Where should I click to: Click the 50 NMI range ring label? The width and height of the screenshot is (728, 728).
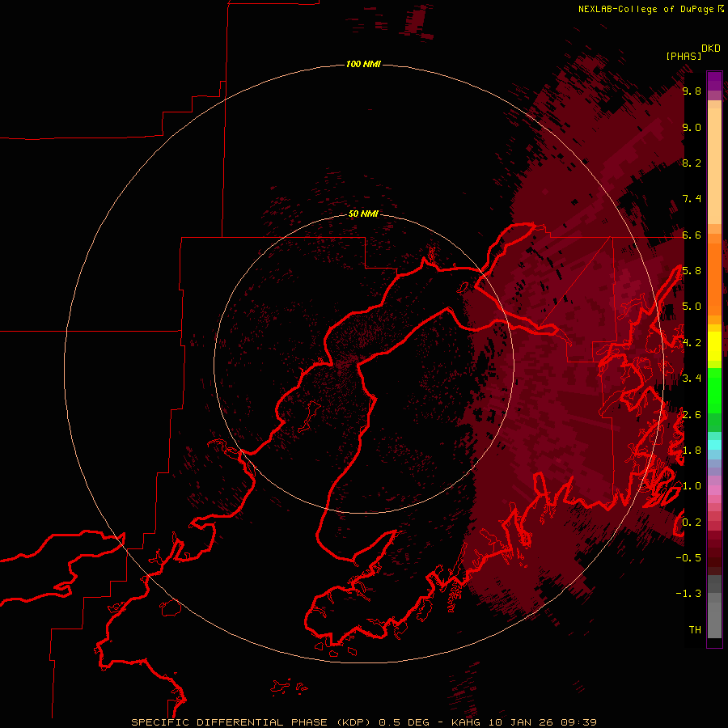pyautogui.click(x=363, y=214)
